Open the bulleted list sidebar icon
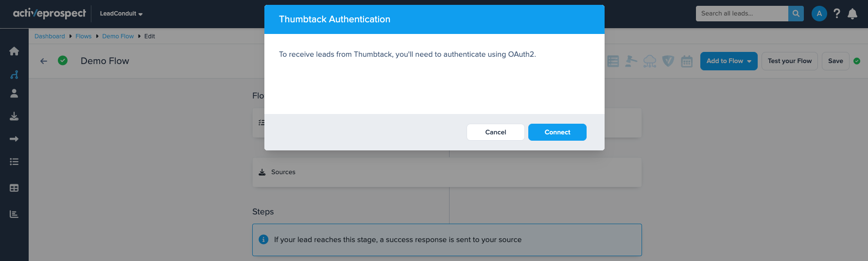 (x=14, y=162)
